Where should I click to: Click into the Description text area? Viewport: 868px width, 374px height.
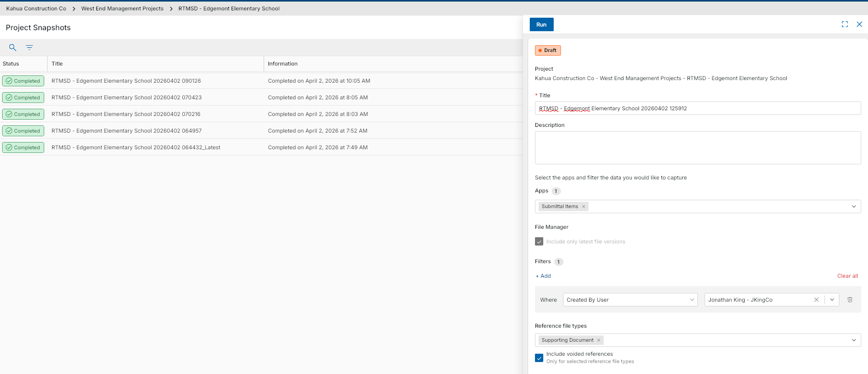point(697,148)
